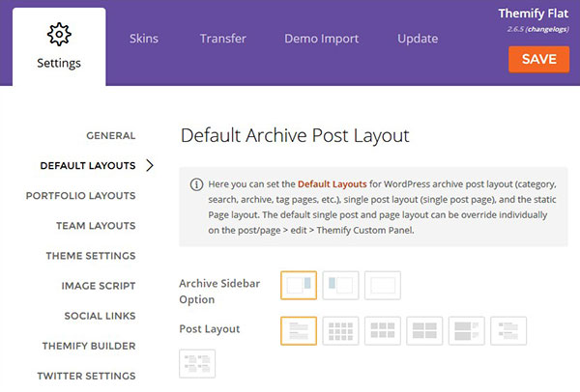Click Archive Sidebar Option label

click(219, 292)
